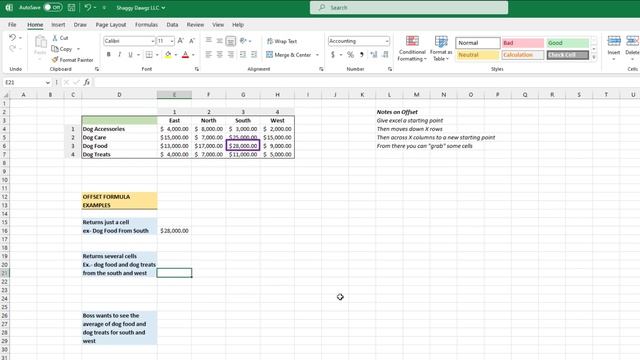Apply the Calculation cell style

(522, 55)
